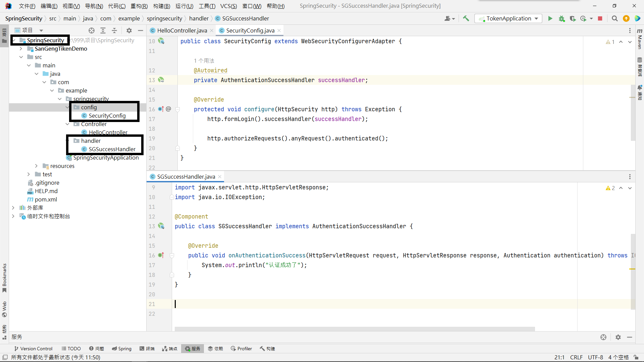The width and height of the screenshot is (644, 362).
Task: Click horizontal scrollbar of lower editor
Action: pos(354,329)
